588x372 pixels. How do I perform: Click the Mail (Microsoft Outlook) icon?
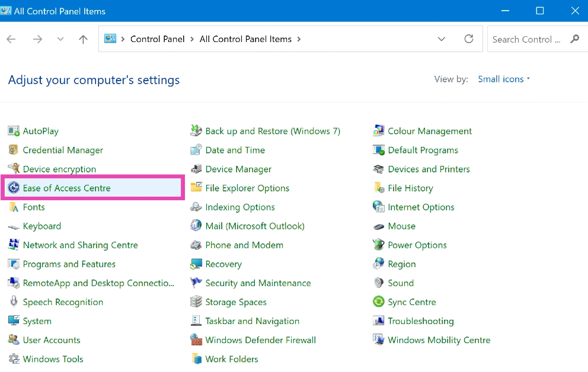click(x=196, y=226)
